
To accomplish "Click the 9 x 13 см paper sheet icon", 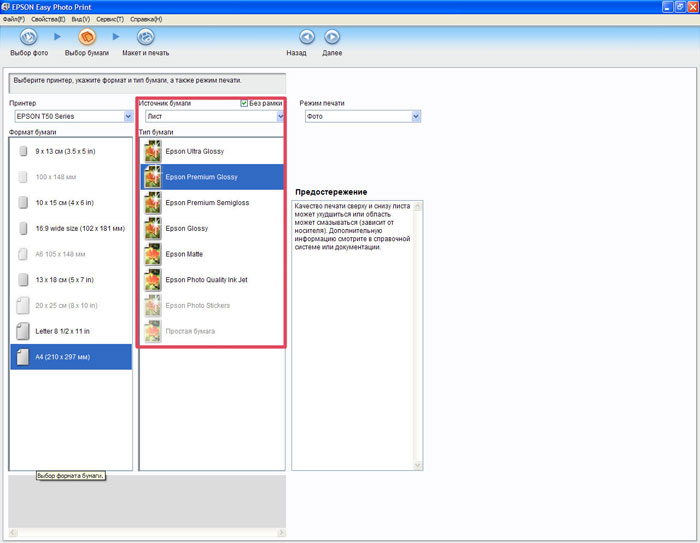I will click(x=23, y=151).
